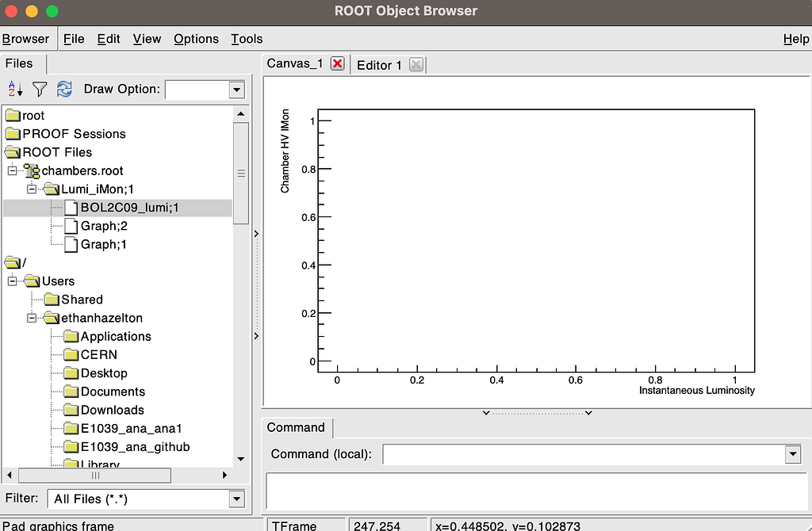This screenshot has height=531, width=812.
Task: Open the Tools menu
Action: pyautogui.click(x=247, y=38)
